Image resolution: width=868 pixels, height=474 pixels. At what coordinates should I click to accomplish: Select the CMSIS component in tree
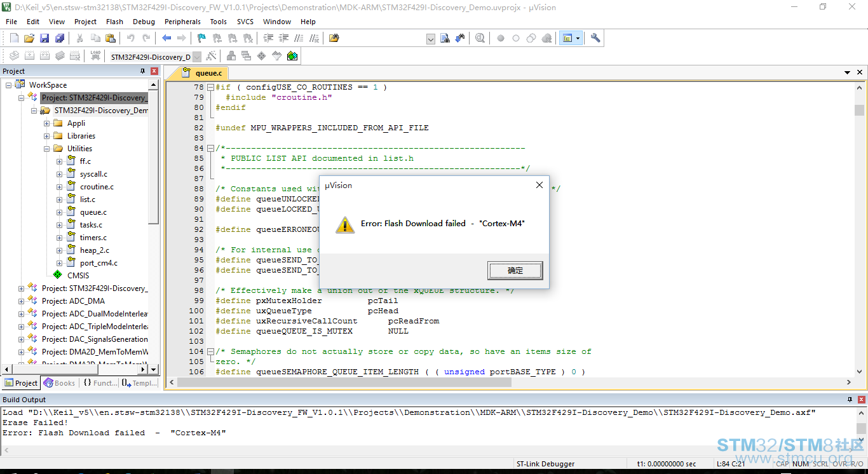(78, 276)
